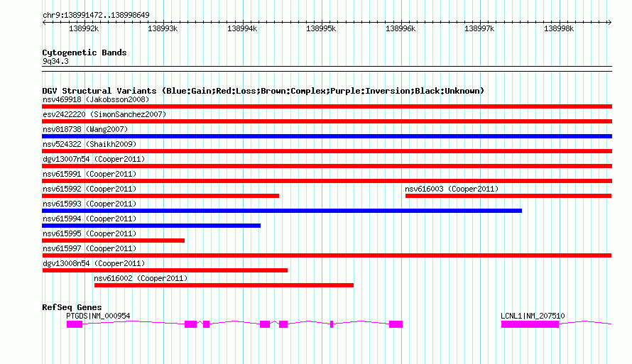Click the blue nsv615993 gain bar
Screen dimensions: 632x364
click(282, 211)
